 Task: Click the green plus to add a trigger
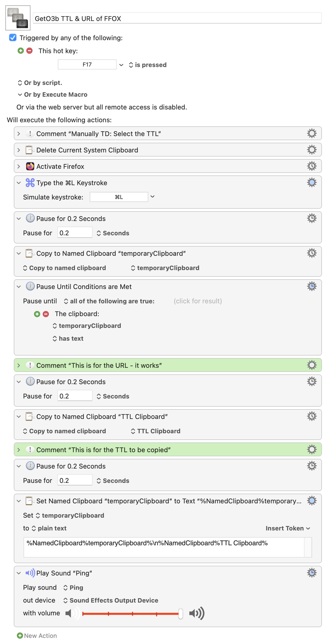click(x=21, y=51)
